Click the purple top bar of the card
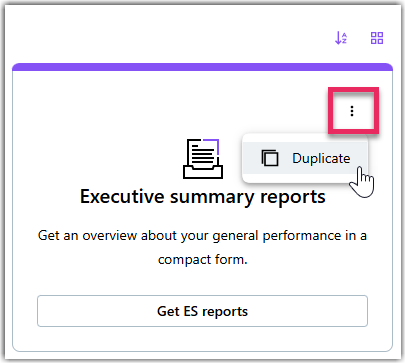Screen dimensions: 406x364 pyautogui.click(x=202, y=67)
